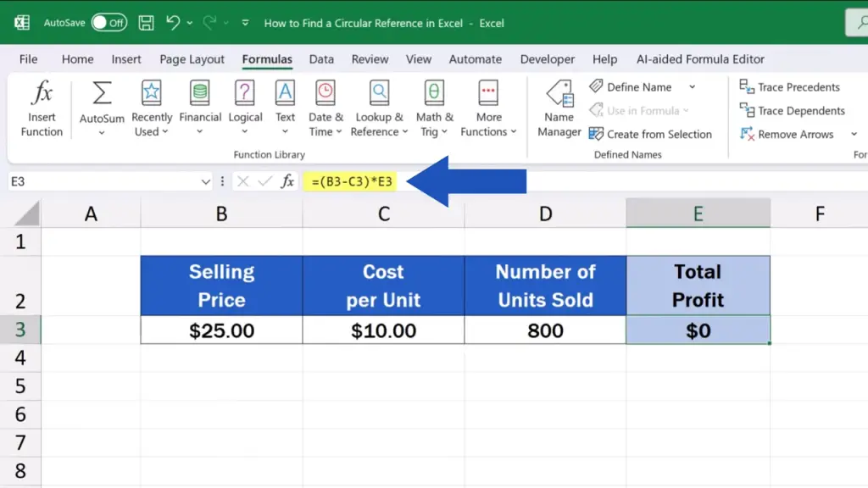The width and height of the screenshot is (868, 488).
Task: Open Date & Time functions icon
Action: coord(325,93)
